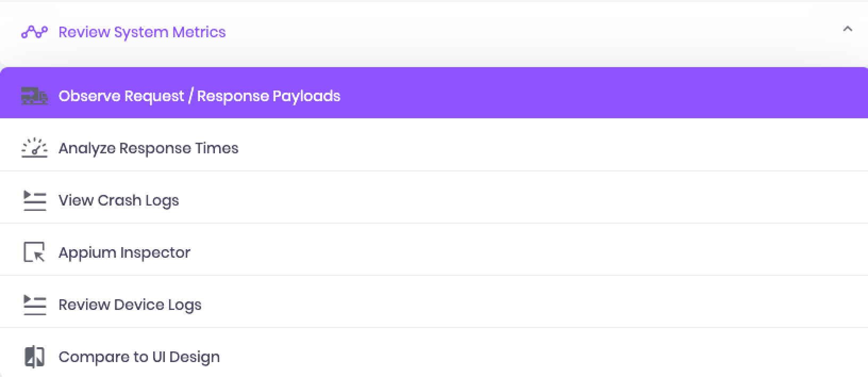Click the gauge icon for Analyze Response Times
Screen dimensions: 868x377
[35, 148]
